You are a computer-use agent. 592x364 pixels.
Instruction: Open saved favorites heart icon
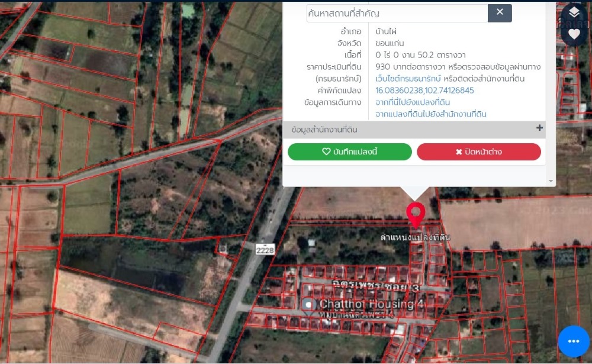(x=574, y=34)
